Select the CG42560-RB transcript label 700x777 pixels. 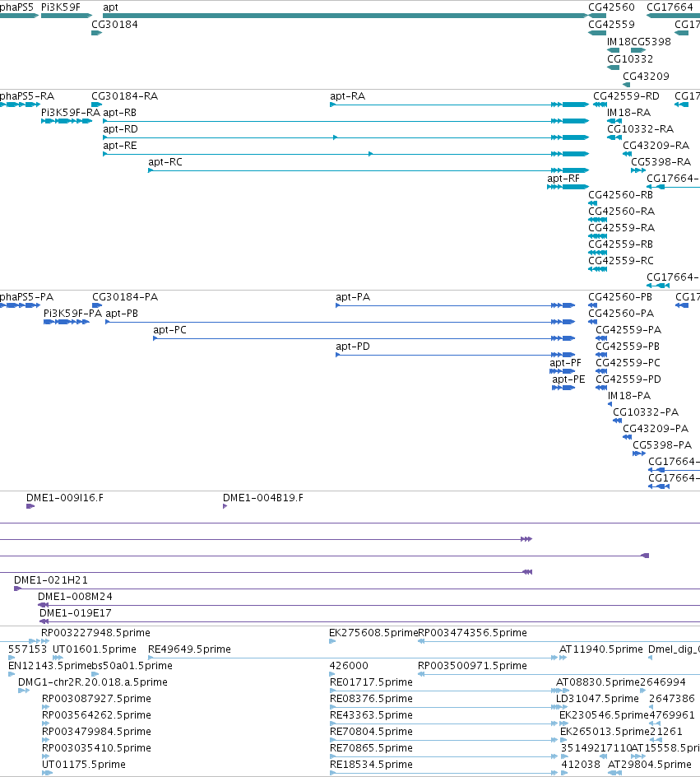pos(621,195)
